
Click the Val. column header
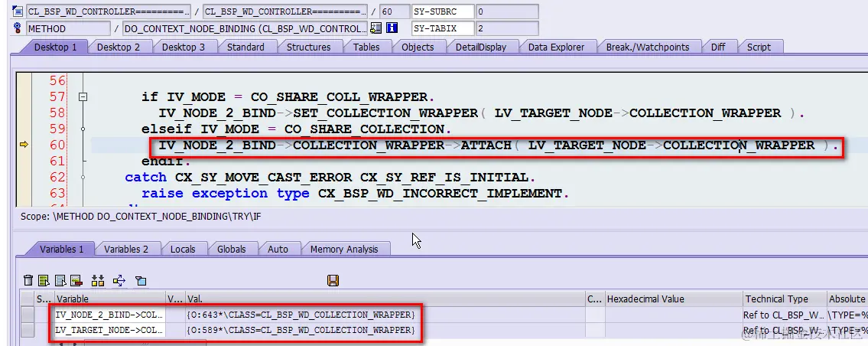pos(385,299)
